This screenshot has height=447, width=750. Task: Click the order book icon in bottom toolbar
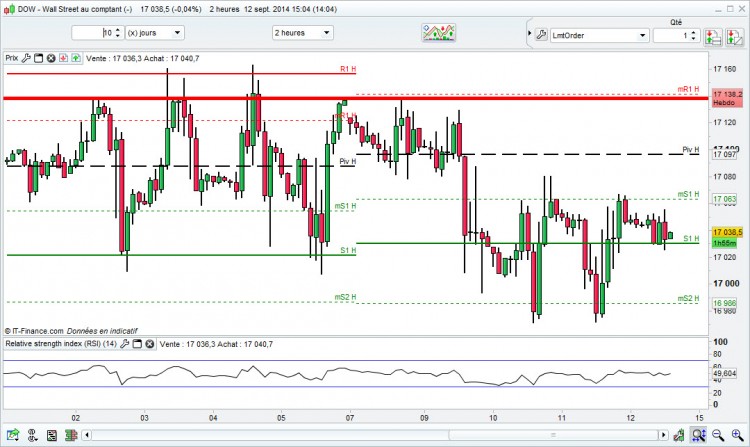71,435
